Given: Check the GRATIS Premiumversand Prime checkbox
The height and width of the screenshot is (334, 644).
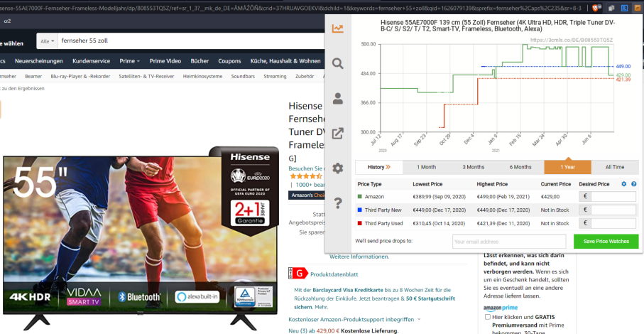Looking at the screenshot, I should [x=488, y=317].
